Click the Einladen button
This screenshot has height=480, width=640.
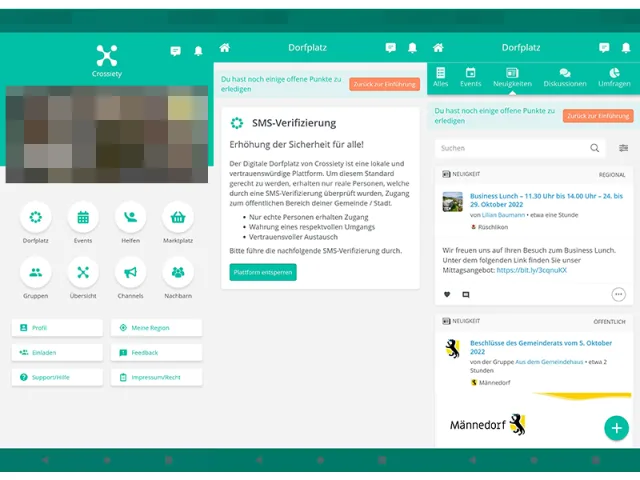point(57,353)
